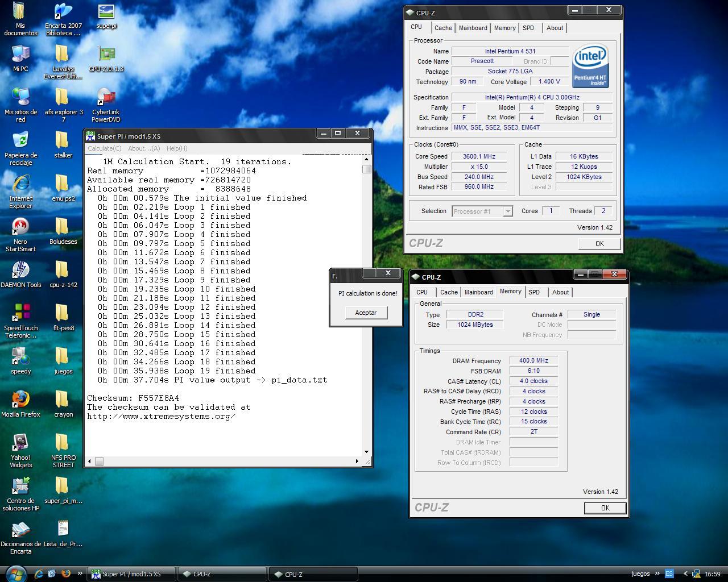This screenshot has height=582, width=728.
Task: Switch to Mainboard tab in top CPU-Z
Action: tap(473, 28)
